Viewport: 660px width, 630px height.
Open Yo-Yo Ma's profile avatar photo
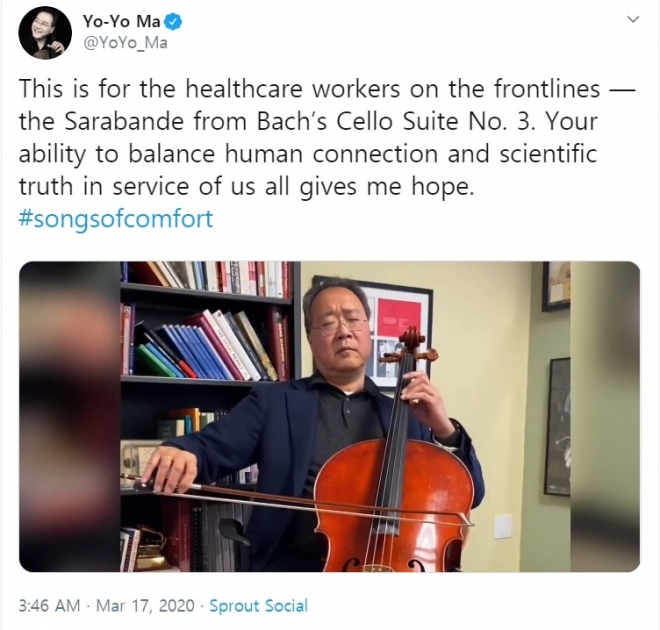(45, 33)
